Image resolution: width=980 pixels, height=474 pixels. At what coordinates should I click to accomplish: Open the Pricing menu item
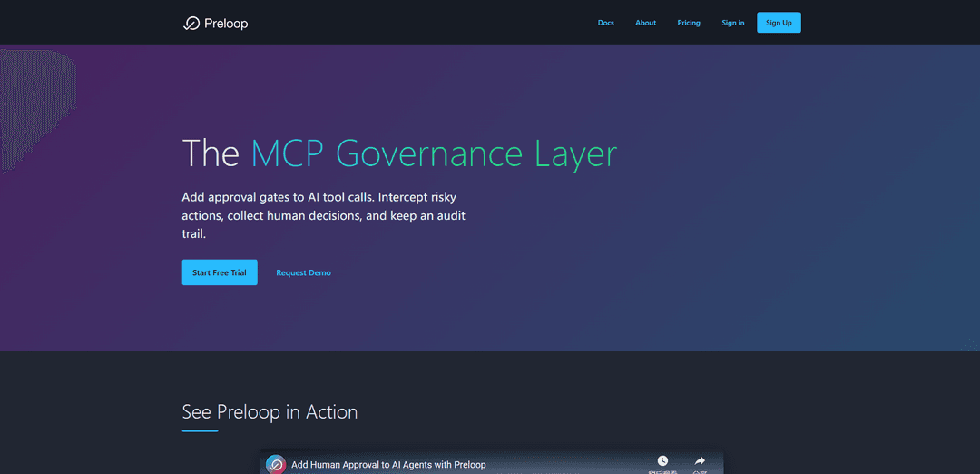(x=689, y=23)
